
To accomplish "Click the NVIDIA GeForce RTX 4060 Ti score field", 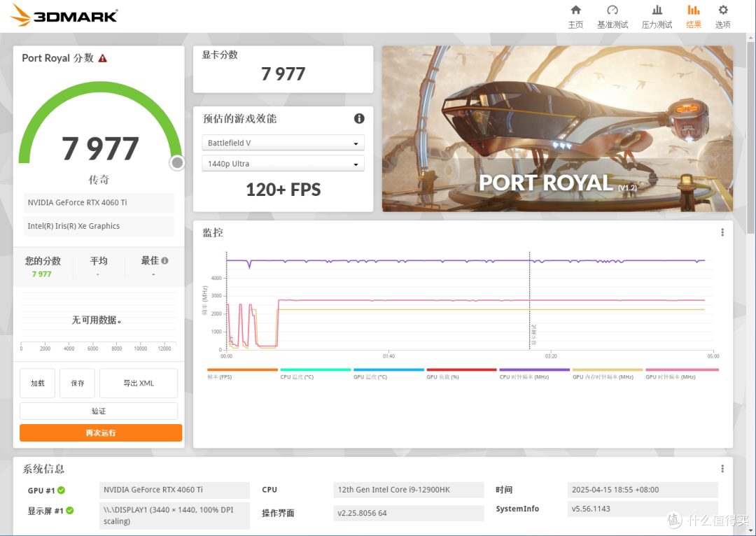I will click(x=99, y=202).
